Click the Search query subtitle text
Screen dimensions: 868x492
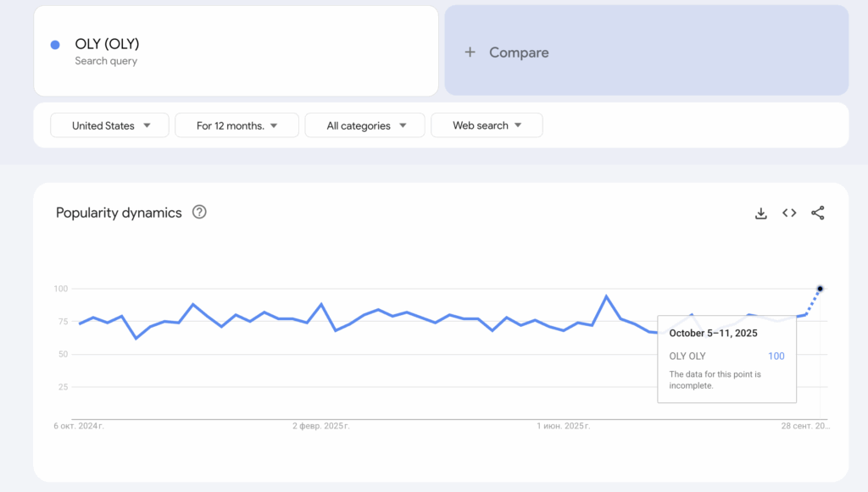pyautogui.click(x=106, y=61)
